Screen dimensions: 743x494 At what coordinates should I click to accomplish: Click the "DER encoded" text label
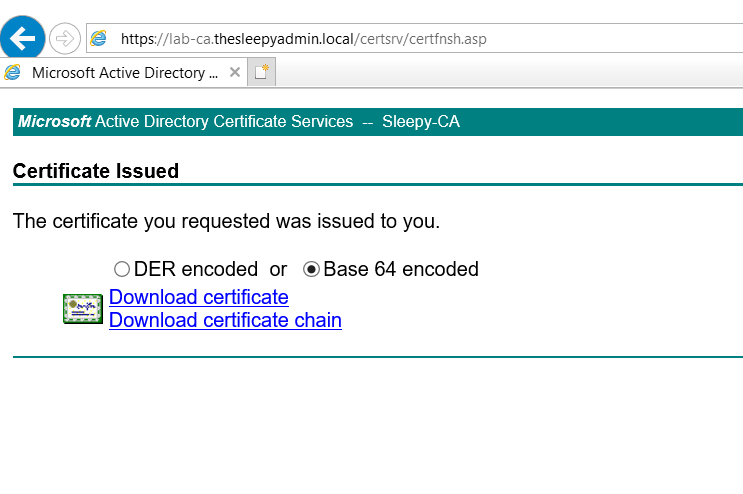pos(196,269)
